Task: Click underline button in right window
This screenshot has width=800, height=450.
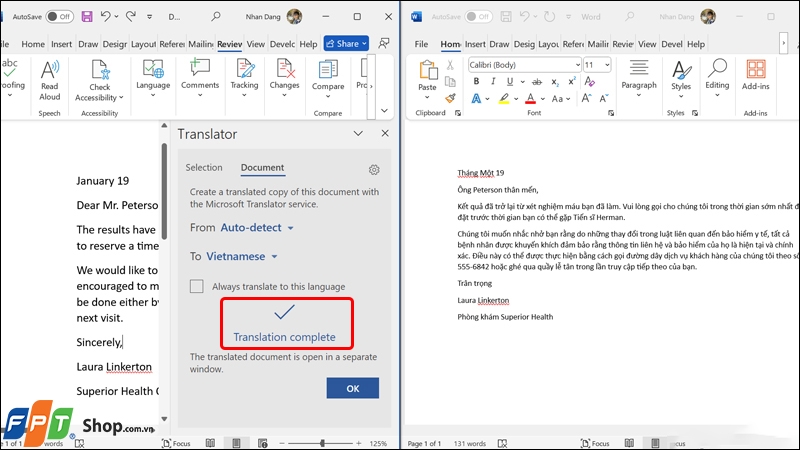Action: pos(510,81)
